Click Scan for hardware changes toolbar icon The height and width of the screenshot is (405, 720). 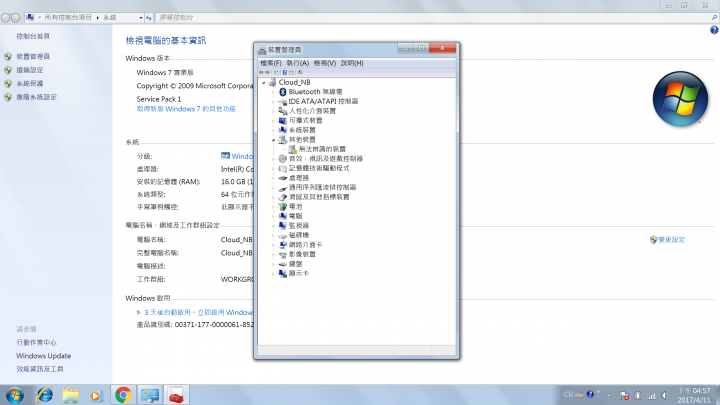300,72
